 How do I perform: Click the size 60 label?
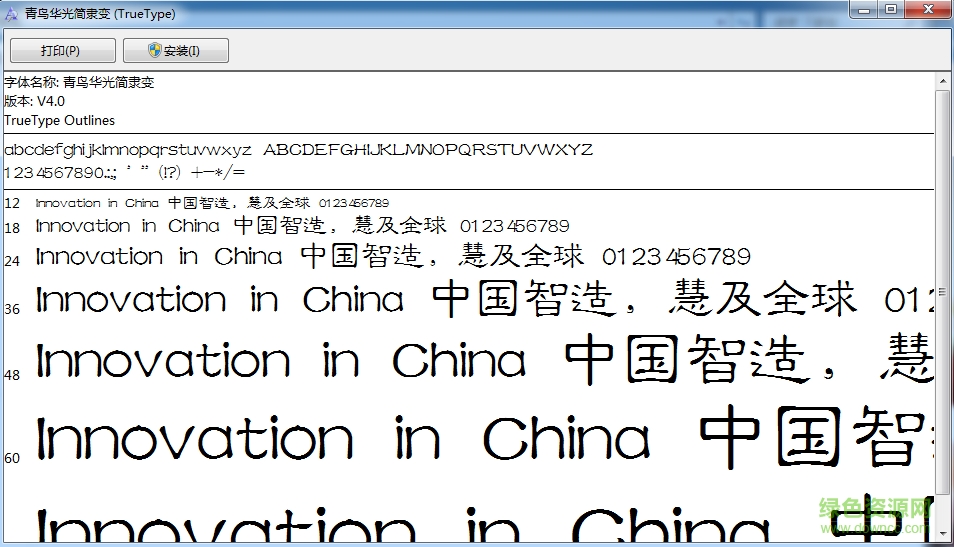12,458
